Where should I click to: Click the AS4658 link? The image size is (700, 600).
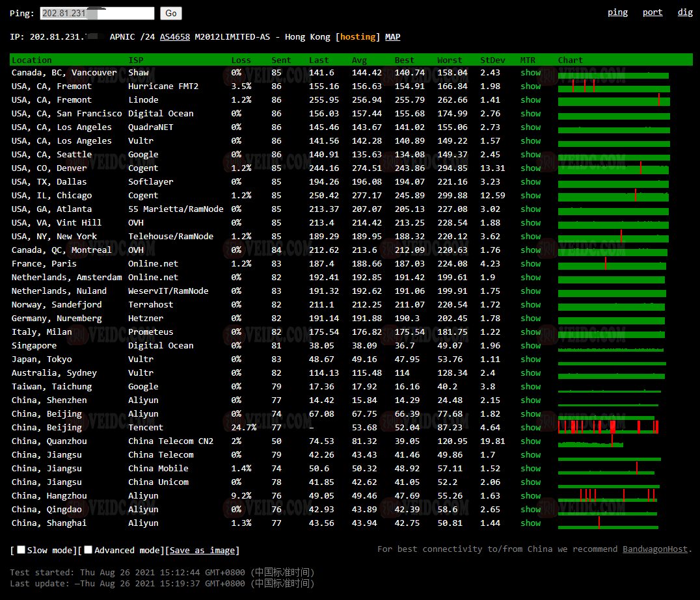point(175,37)
